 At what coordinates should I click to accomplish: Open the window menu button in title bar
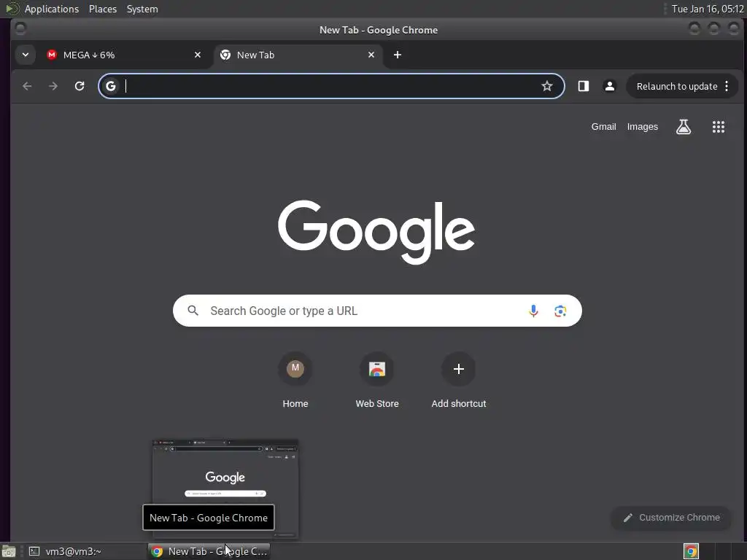click(20, 29)
